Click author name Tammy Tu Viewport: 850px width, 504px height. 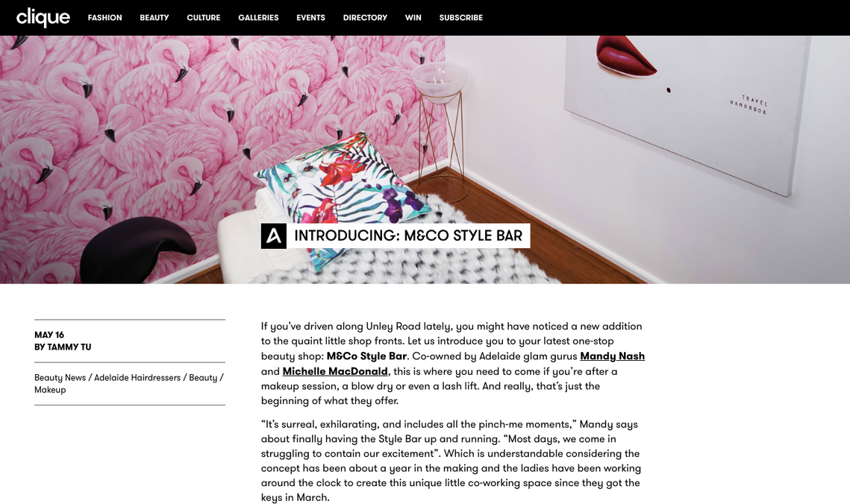(69, 347)
